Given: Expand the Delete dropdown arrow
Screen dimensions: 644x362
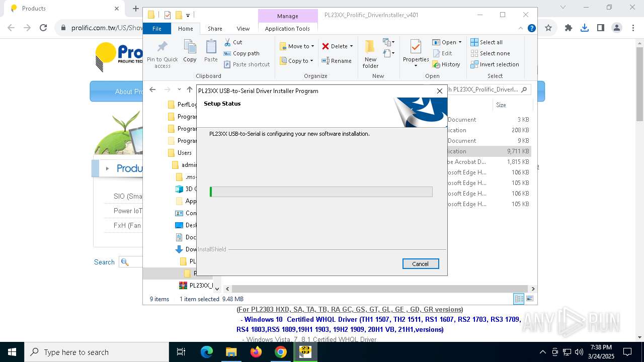Looking at the screenshot, I should (x=351, y=46).
